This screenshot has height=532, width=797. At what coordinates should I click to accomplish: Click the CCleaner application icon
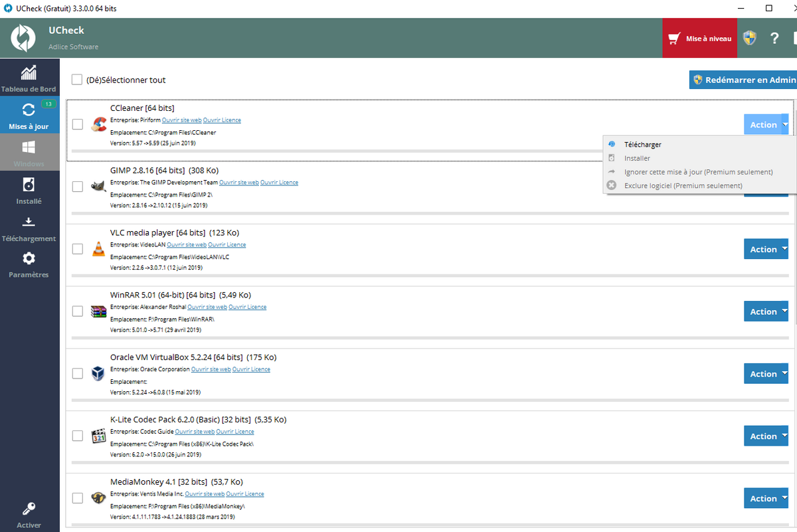click(98, 124)
